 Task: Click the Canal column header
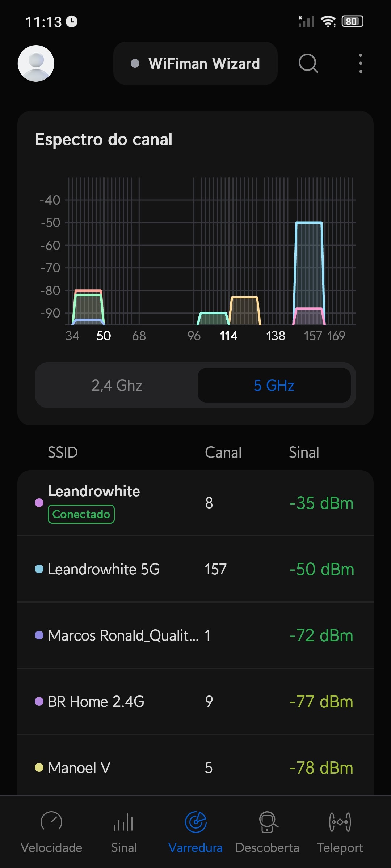[x=223, y=452]
